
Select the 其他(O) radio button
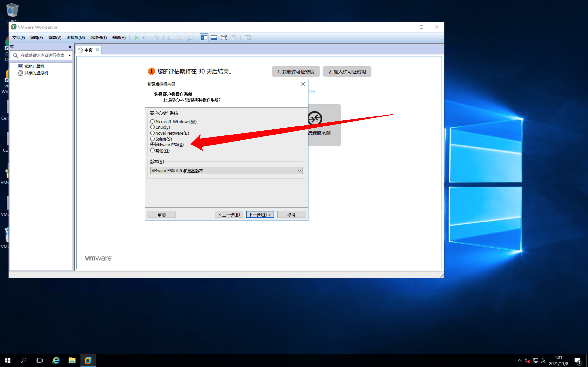152,151
